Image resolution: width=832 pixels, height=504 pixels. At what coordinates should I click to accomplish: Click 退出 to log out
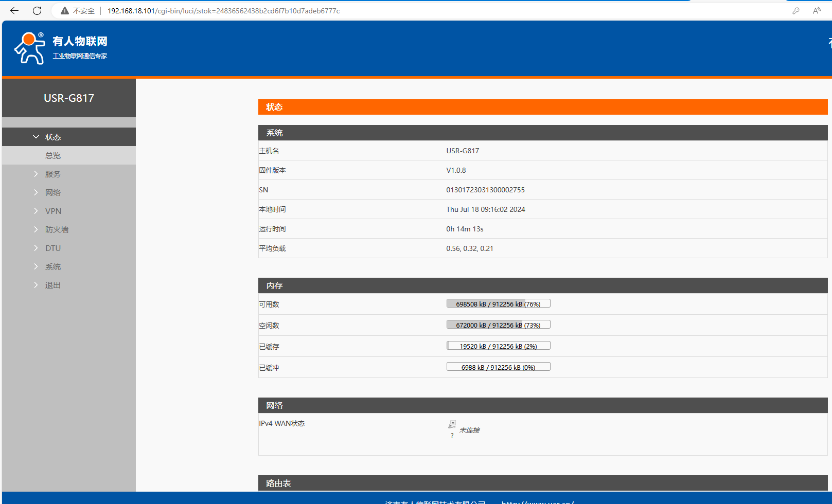click(52, 285)
